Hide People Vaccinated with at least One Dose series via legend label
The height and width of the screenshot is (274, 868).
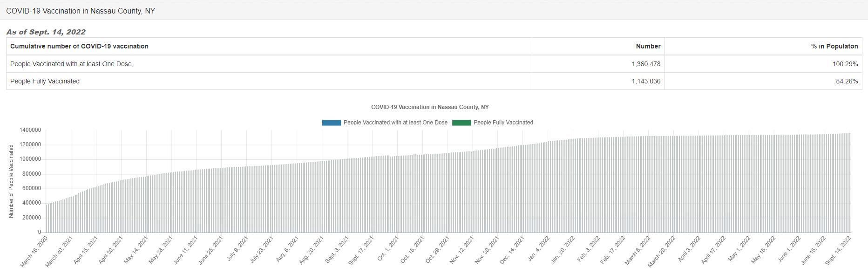pyautogui.click(x=395, y=123)
